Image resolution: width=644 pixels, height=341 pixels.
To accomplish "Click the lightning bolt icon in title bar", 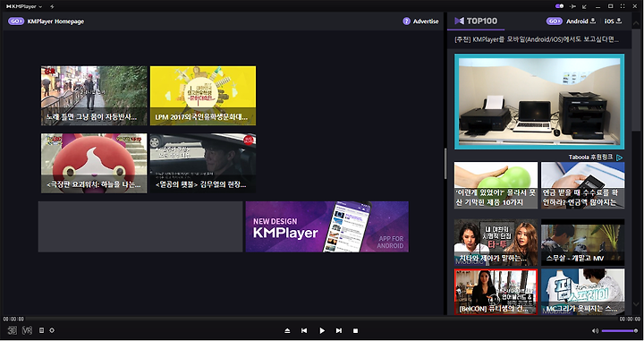I will tap(52, 6).
